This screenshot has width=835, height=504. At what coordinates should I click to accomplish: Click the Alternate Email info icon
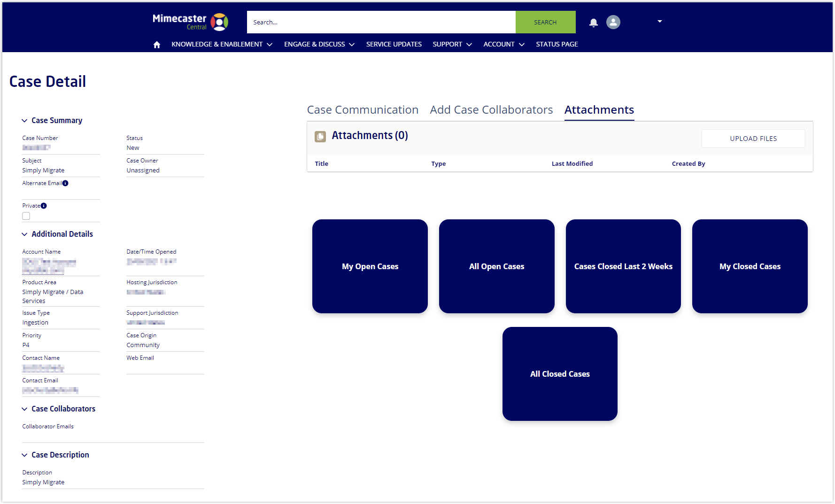[x=65, y=183]
